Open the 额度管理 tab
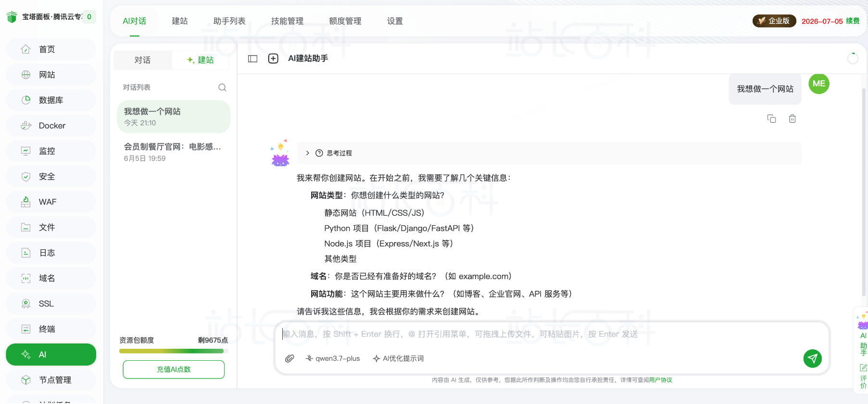 pyautogui.click(x=345, y=21)
